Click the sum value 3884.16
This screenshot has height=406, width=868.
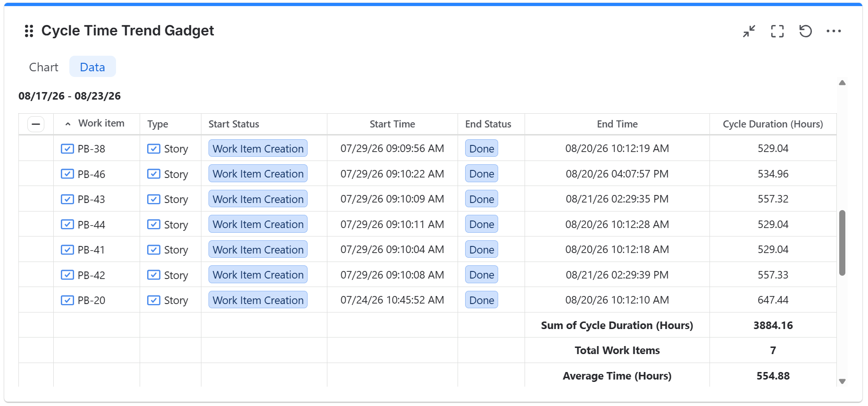tap(773, 325)
